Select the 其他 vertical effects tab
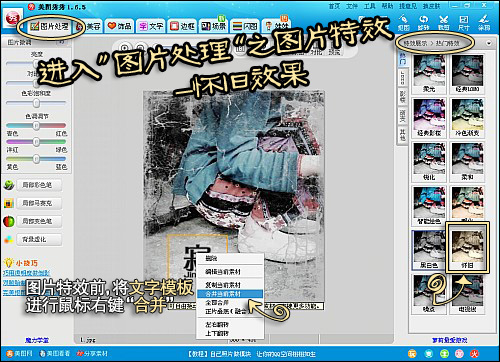Viewport: 500px width, 362px height. (403, 135)
